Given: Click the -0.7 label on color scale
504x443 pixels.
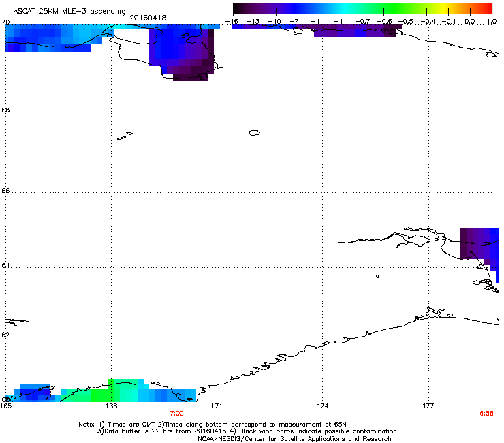Looking at the screenshot, I should [362, 22].
